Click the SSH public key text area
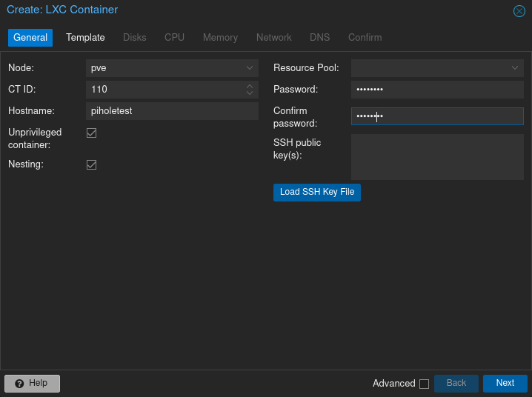Image resolution: width=532 pixels, height=397 pixels. [x=437, y=157]
